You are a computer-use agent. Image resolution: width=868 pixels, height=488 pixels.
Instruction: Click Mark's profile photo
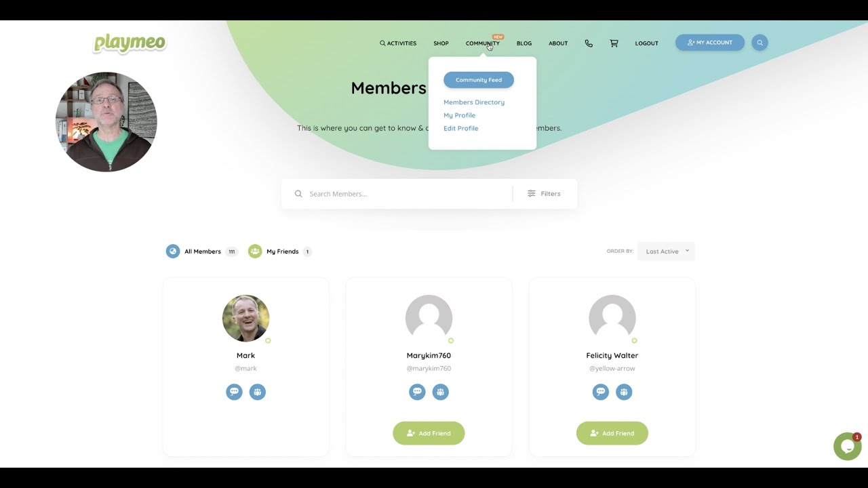point(245,318)
